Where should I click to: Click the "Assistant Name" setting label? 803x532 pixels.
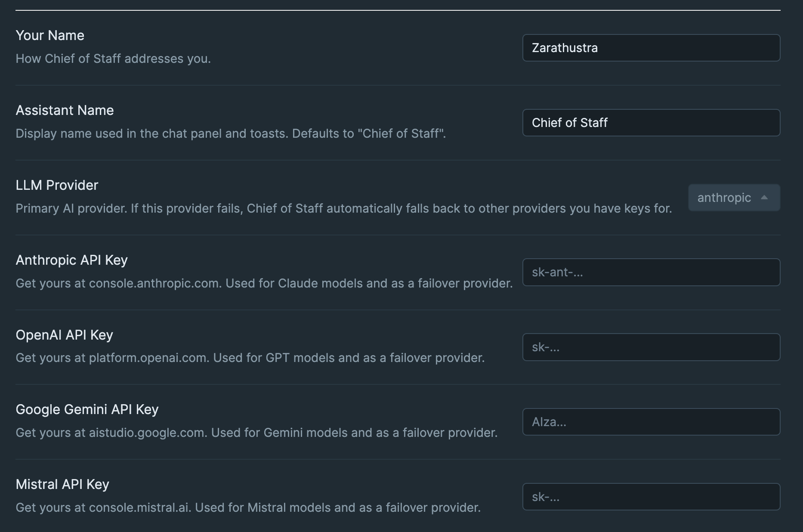[65, 110]
